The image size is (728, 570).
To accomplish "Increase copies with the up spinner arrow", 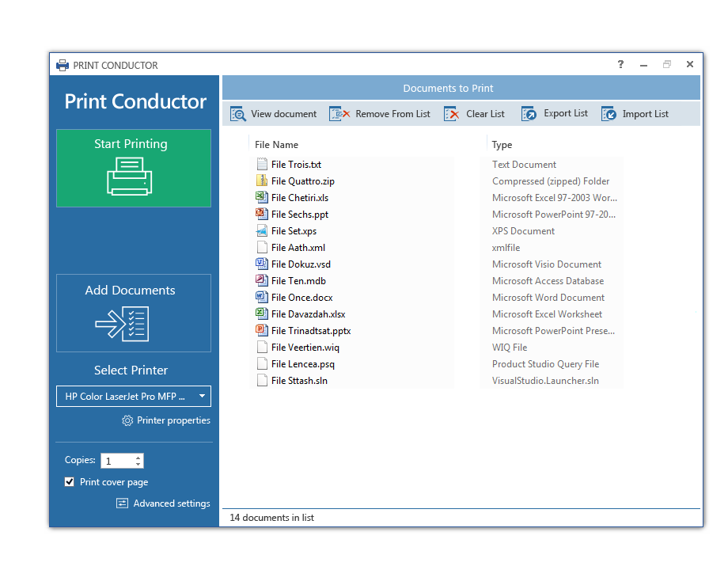I will (x=138, y=457).
